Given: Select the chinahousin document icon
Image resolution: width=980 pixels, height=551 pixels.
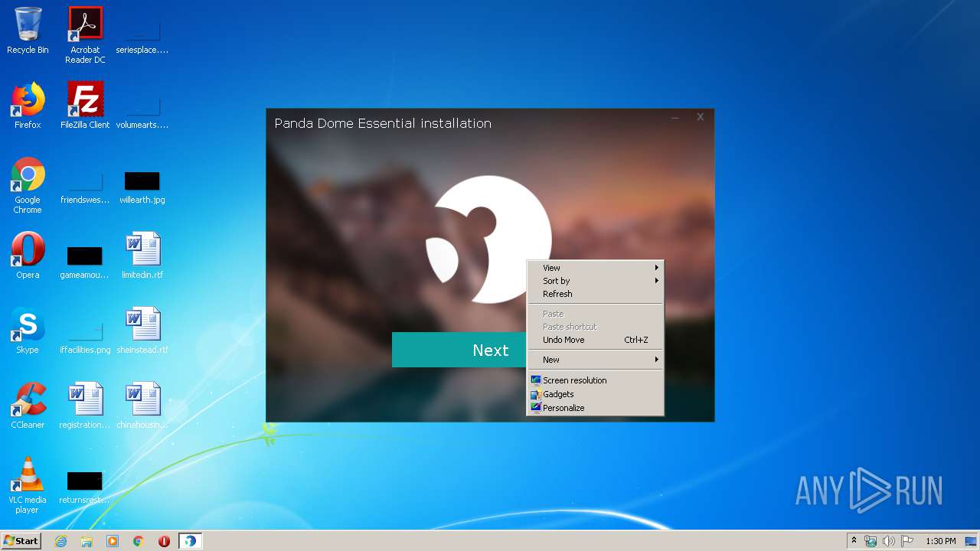Looking at the screenshot, I should coord(142,406).
